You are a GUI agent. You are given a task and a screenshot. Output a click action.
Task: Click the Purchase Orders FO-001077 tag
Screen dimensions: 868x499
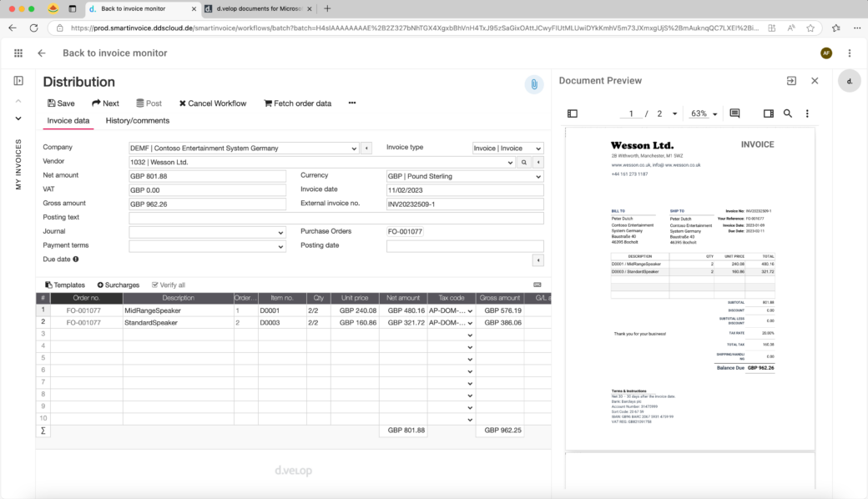point(405,232)
